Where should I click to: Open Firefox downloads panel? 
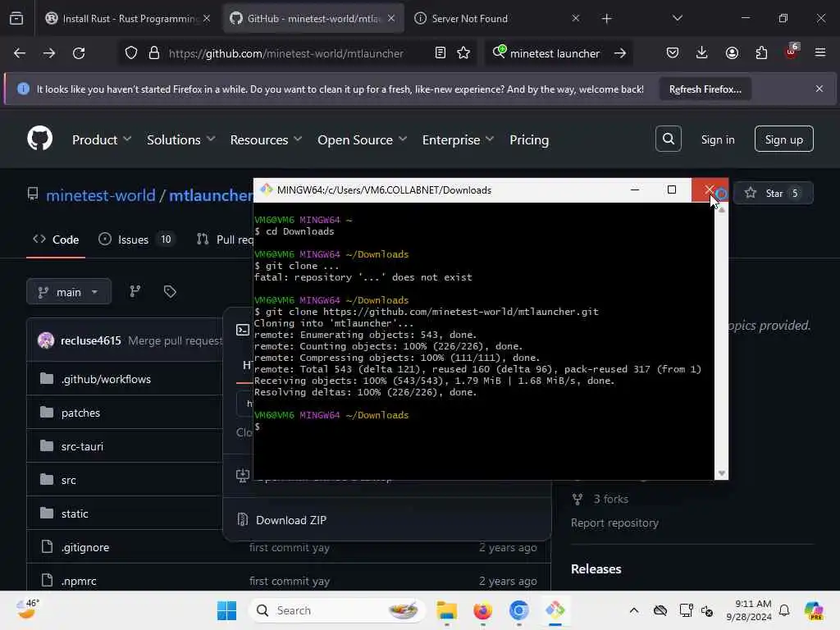tap(702, 53)
